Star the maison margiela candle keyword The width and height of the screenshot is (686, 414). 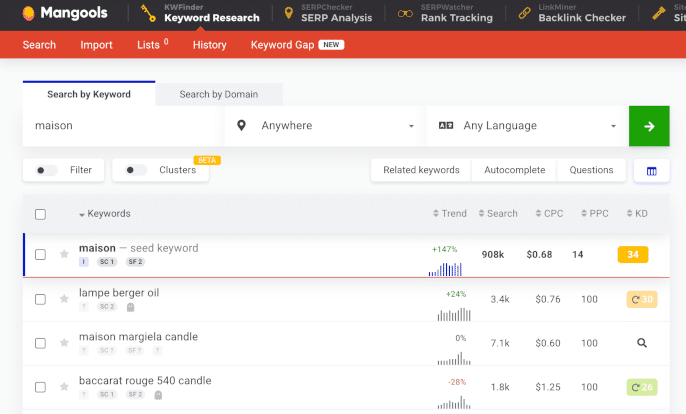click(x=64, y=343)
